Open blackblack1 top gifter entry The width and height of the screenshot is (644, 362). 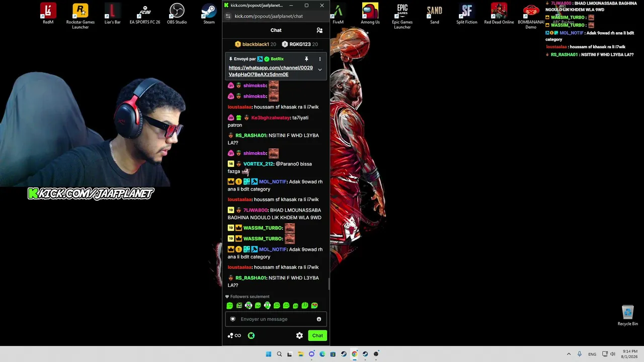255,44
